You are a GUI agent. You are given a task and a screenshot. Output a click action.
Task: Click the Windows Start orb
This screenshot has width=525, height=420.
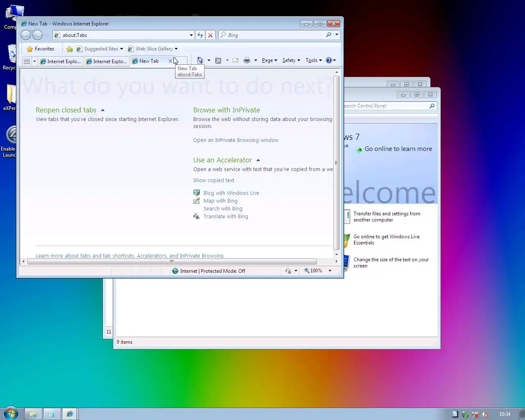11,413
